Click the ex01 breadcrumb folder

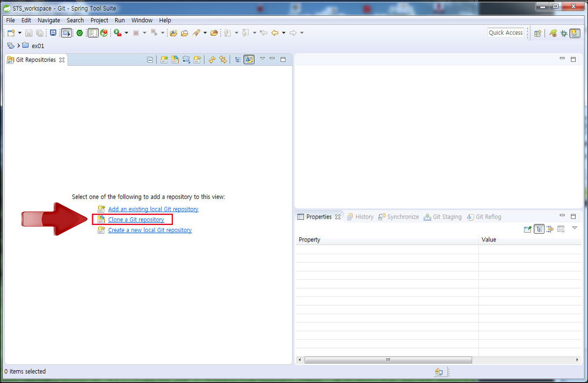click(x=34, y=46)
